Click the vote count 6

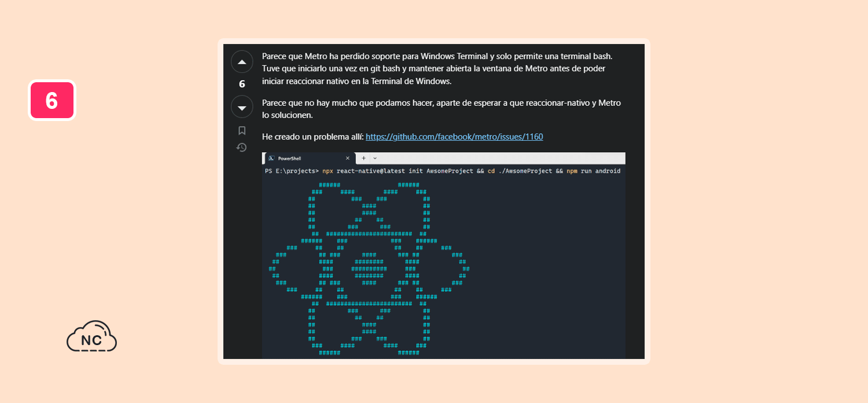(242, 84)
